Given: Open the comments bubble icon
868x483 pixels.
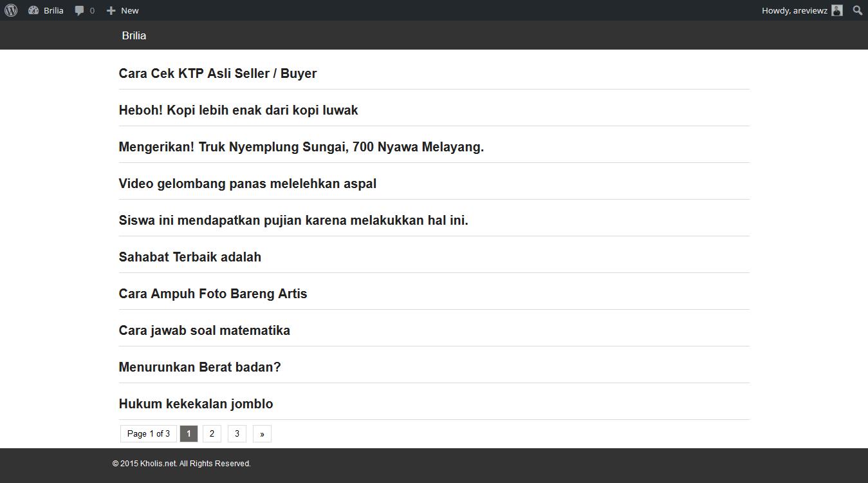Looking at the screenshot, I should pyautogui.click(x=80, y=10).
